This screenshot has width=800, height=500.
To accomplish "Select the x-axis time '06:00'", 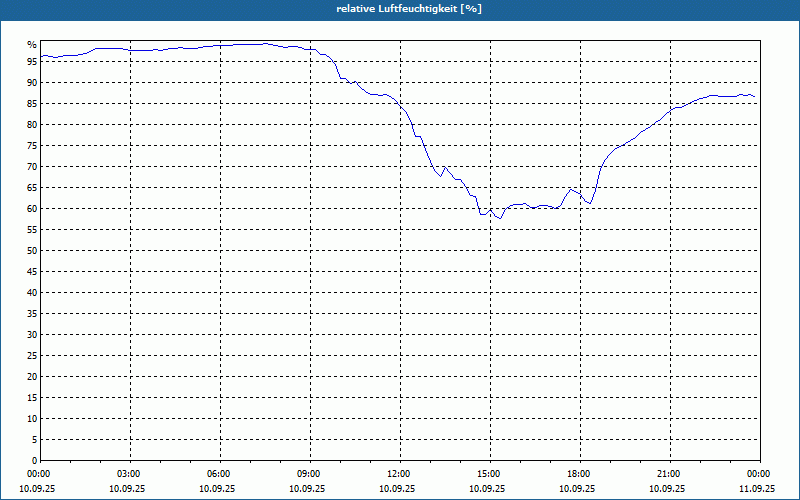I will [x=221, y=474].
